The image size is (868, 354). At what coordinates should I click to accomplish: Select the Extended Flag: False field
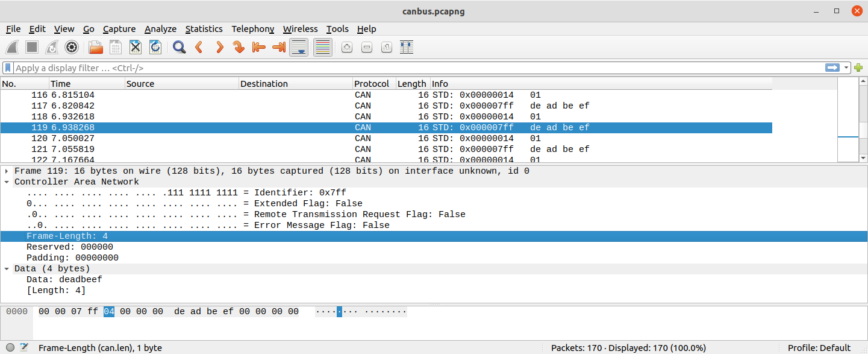click(x=434, y=203)
